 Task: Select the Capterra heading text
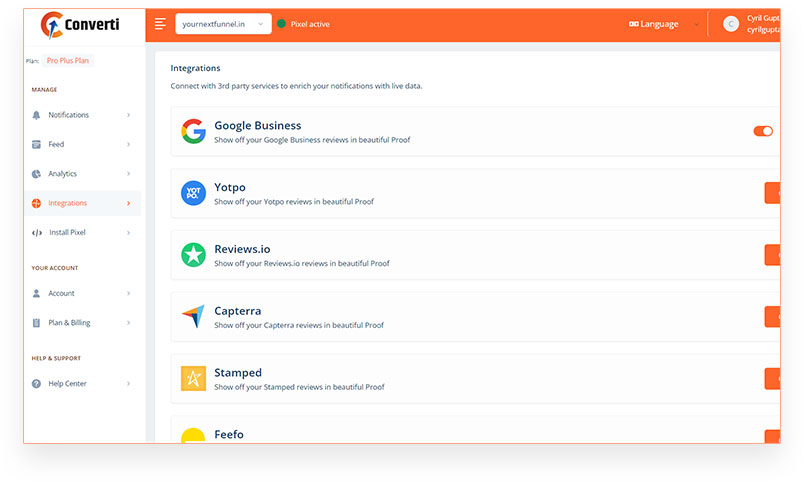[237, 311]
